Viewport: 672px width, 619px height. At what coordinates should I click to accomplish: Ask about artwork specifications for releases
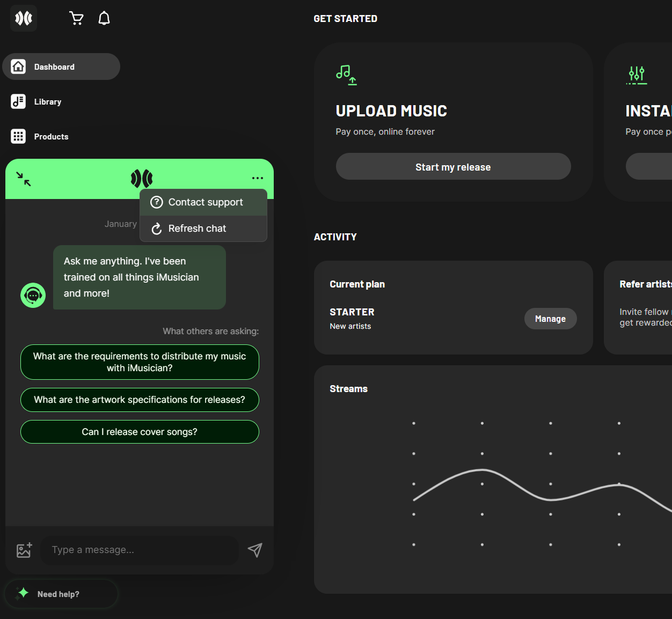(x=140, y=400)
